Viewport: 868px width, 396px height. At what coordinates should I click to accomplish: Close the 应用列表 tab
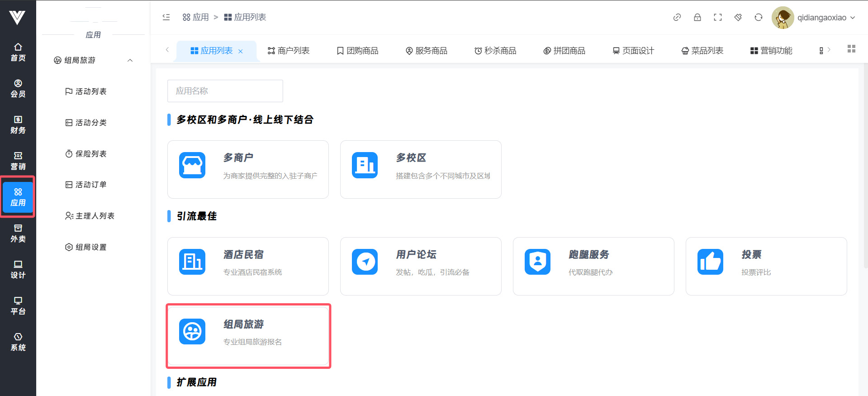click(241, 51)
